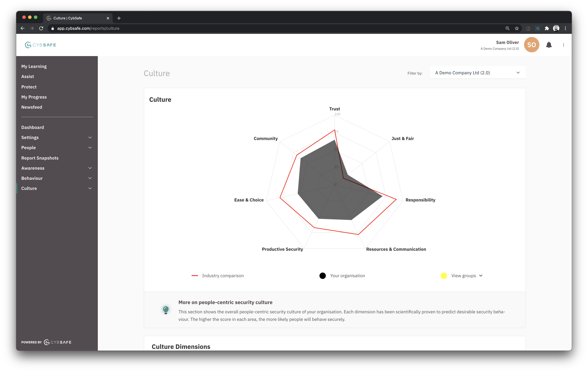Click the yellow View groups color dot
The image size is (588, 372).
(444, 276)
